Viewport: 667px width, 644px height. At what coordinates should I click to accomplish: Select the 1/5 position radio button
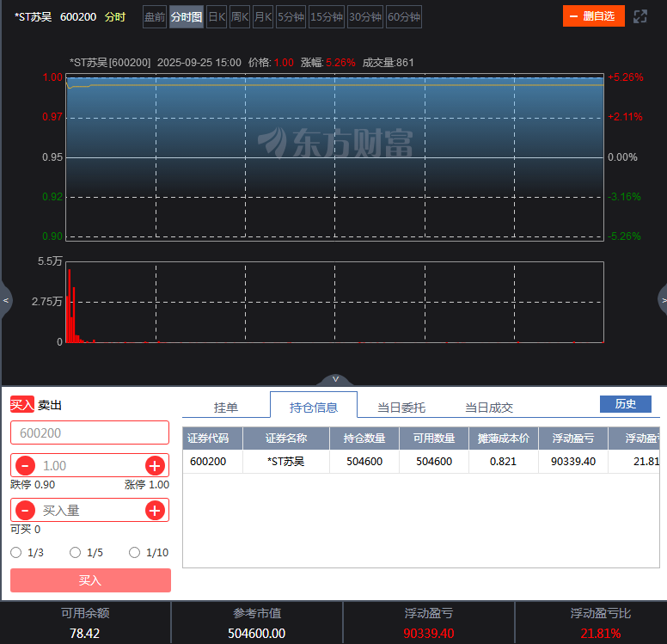76,553
